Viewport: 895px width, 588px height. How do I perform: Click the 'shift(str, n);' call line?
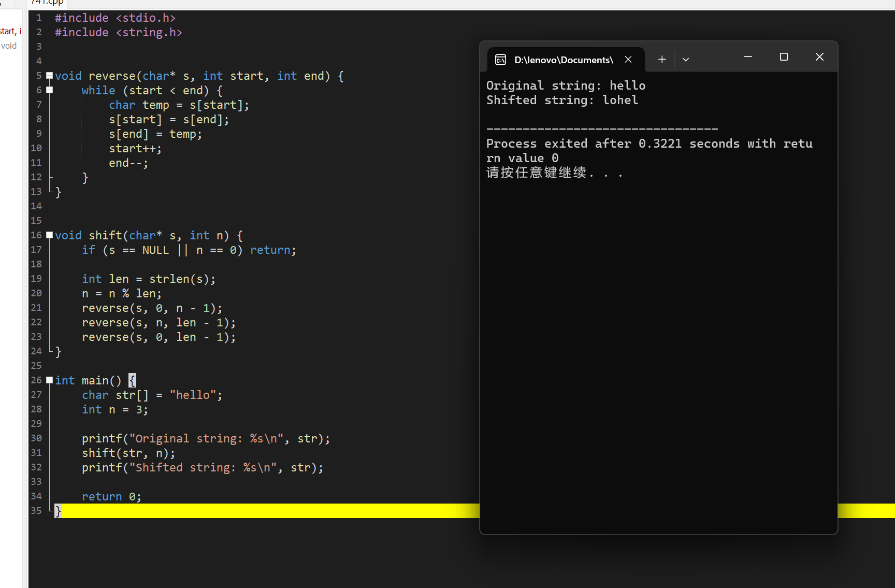128,453
